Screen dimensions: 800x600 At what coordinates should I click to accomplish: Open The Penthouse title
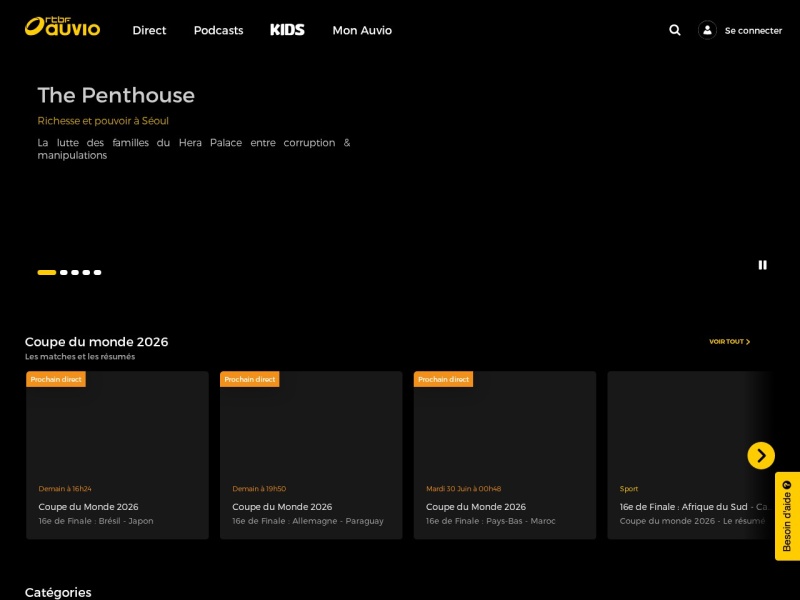(x=116, y=95)
